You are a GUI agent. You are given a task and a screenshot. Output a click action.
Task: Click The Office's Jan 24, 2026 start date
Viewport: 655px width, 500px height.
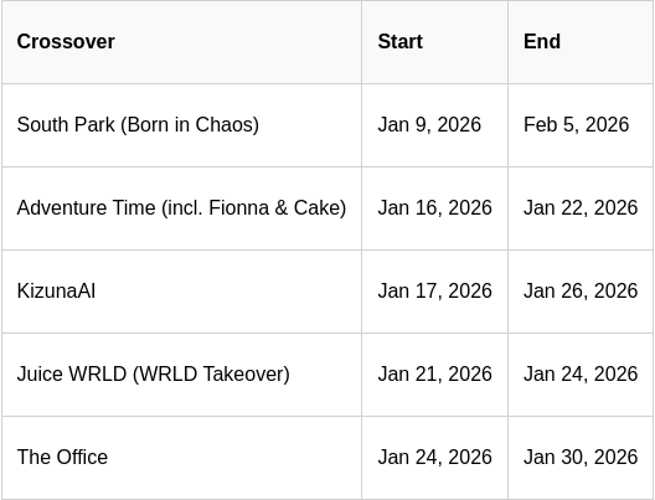pos(435,457)
